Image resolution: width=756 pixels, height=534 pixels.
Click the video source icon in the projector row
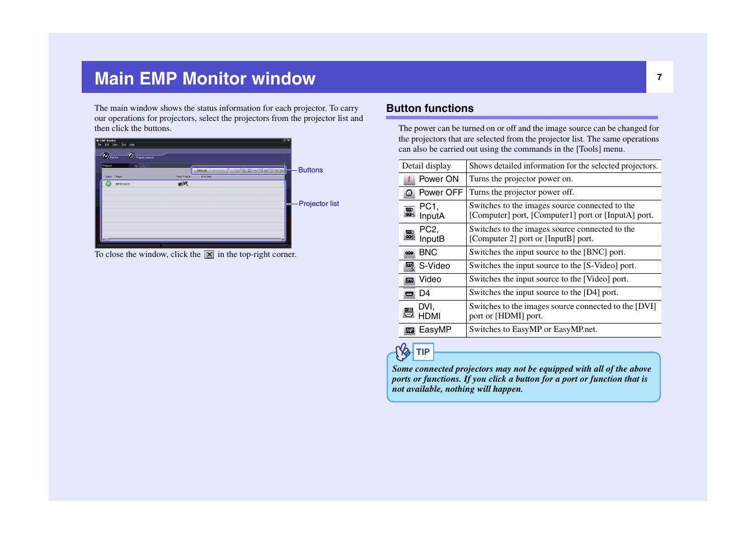[183, 184]
